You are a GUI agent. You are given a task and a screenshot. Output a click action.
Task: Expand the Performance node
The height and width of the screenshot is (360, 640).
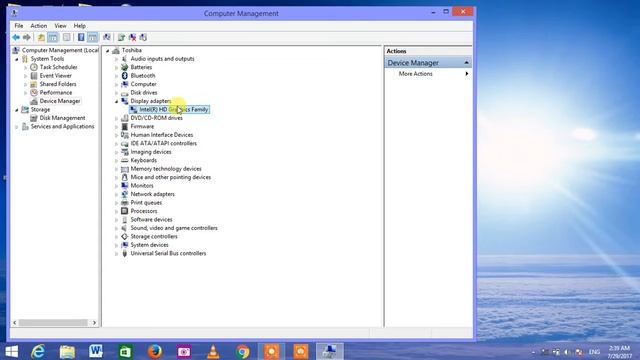(25, 93)
